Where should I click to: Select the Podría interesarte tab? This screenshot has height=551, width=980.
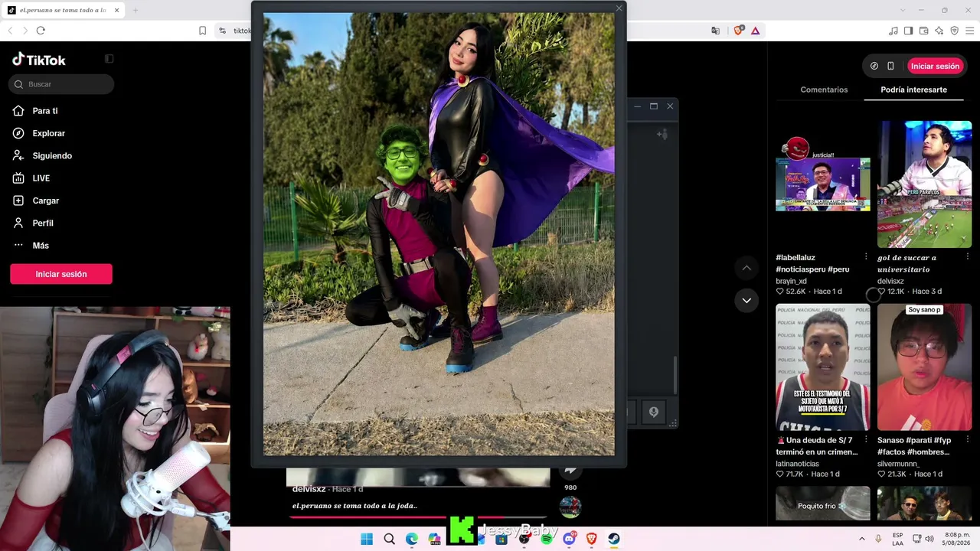coord(913,90)
